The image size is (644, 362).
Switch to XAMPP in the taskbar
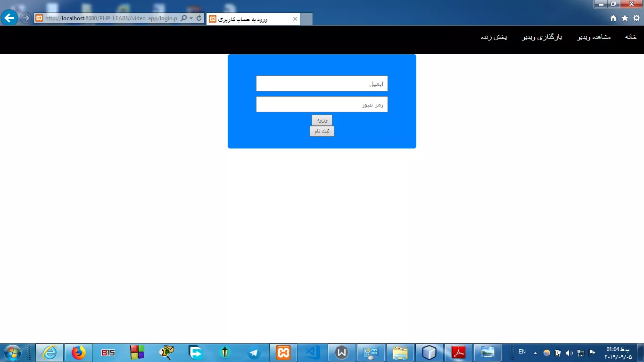coord(283,353)
